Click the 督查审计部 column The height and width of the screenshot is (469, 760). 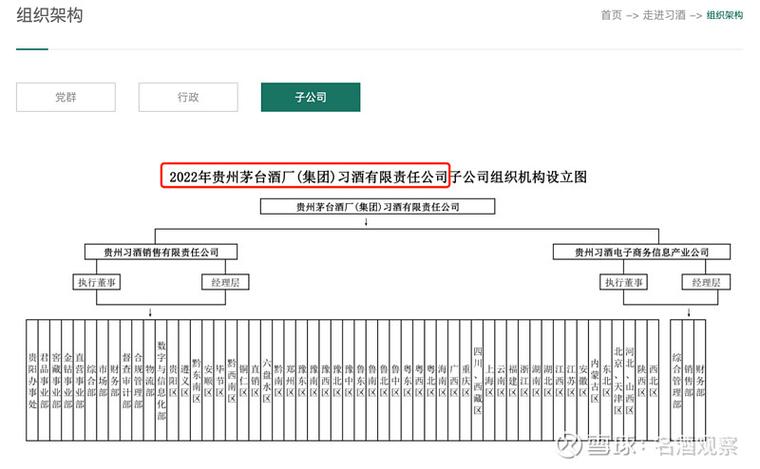point(127,380)
